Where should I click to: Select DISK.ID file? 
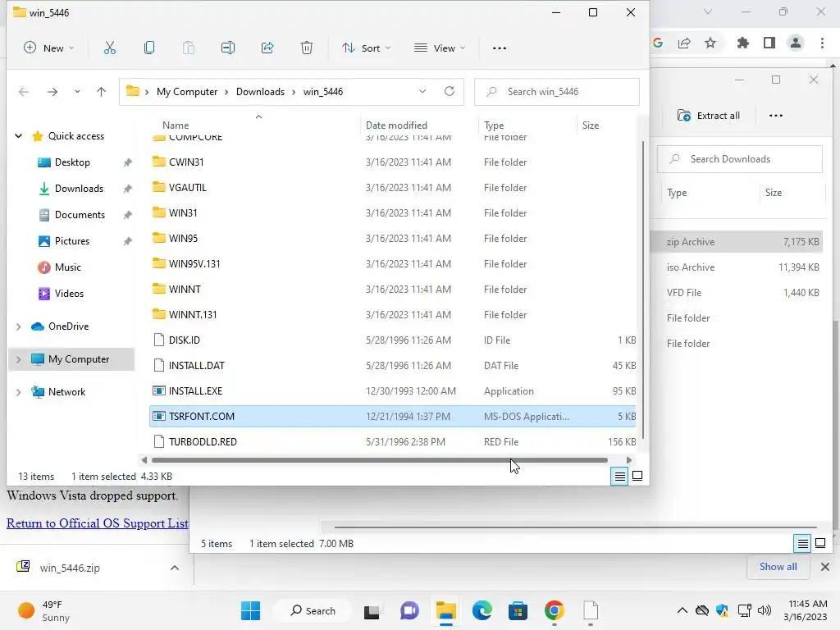(x=392, y=340)
